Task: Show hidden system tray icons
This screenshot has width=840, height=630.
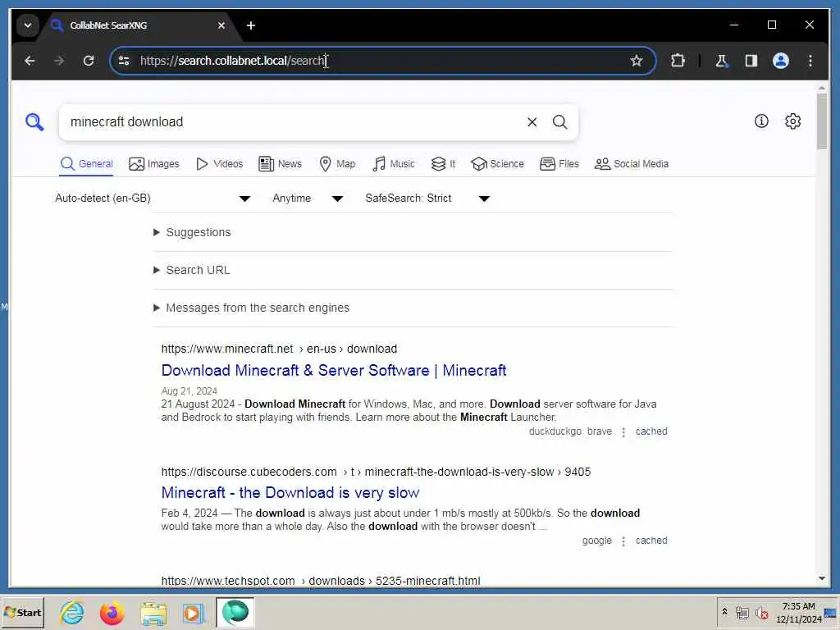Action: pyautogui.click(x=725, y=612)
